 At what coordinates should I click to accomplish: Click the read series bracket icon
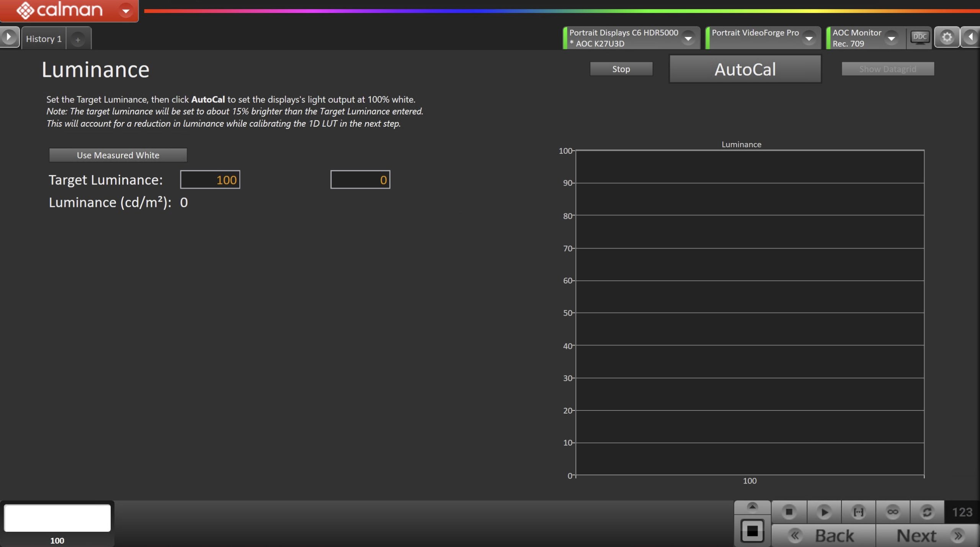point(858,512)
